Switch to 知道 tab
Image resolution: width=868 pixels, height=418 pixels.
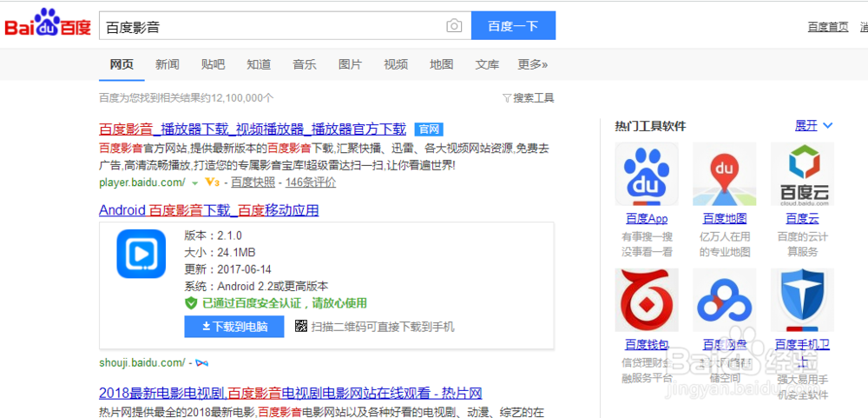(x=259, y=64)
